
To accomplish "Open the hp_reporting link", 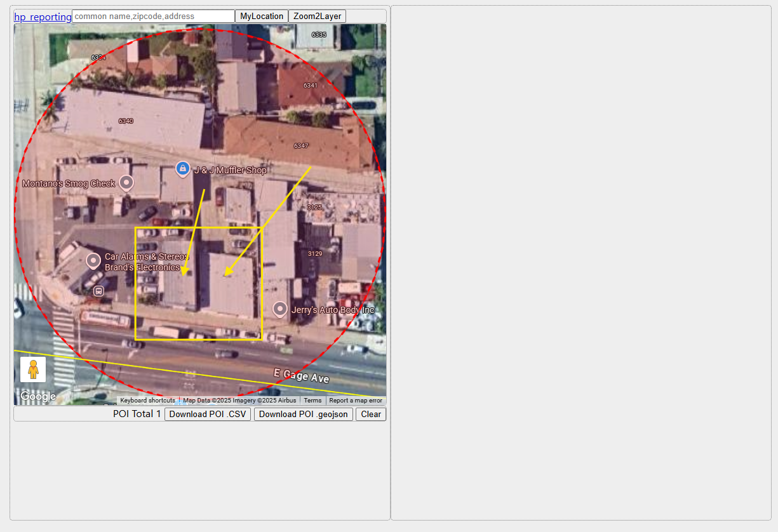I will [43, 17].
